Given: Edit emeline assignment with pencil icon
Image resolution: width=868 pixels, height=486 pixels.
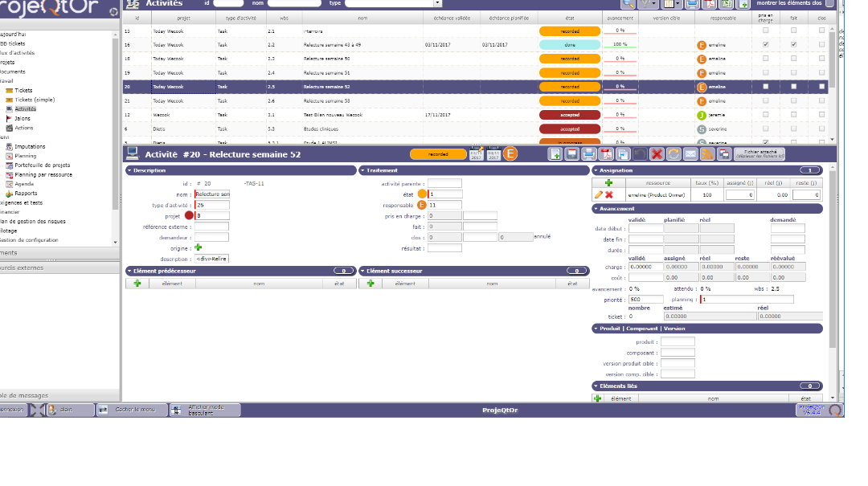Looking at the screenshot, I should pyautogui.click(x=598, y=194).
